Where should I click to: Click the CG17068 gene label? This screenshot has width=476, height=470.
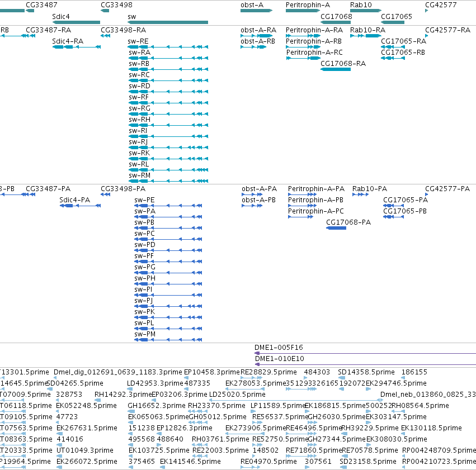point(336,16)
